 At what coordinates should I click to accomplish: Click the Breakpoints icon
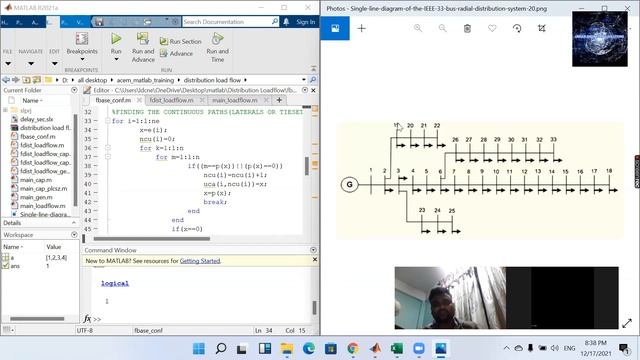click(x=82, y=38)
